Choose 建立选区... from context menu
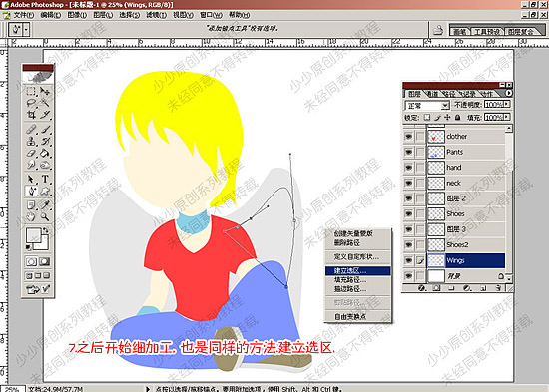Viewport: 549px width, 392px height. point(357,271)
